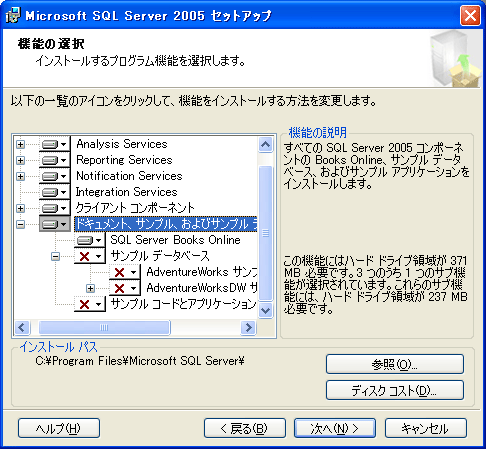
Task: Click the vertical scrollbar thumb in feature list
Action: click(266, 233)
